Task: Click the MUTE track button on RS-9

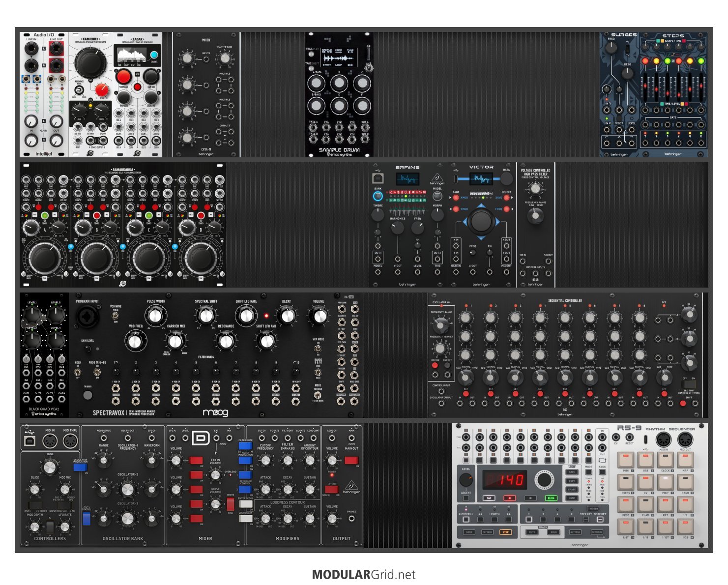Action: (531, 532)
